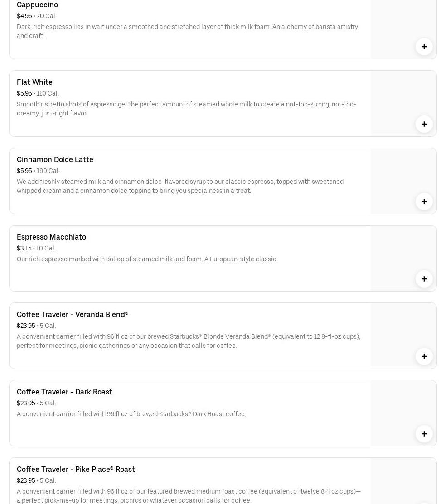Add Cappuccino to the order
Viewport: 446px width, 504px height.
424,47
